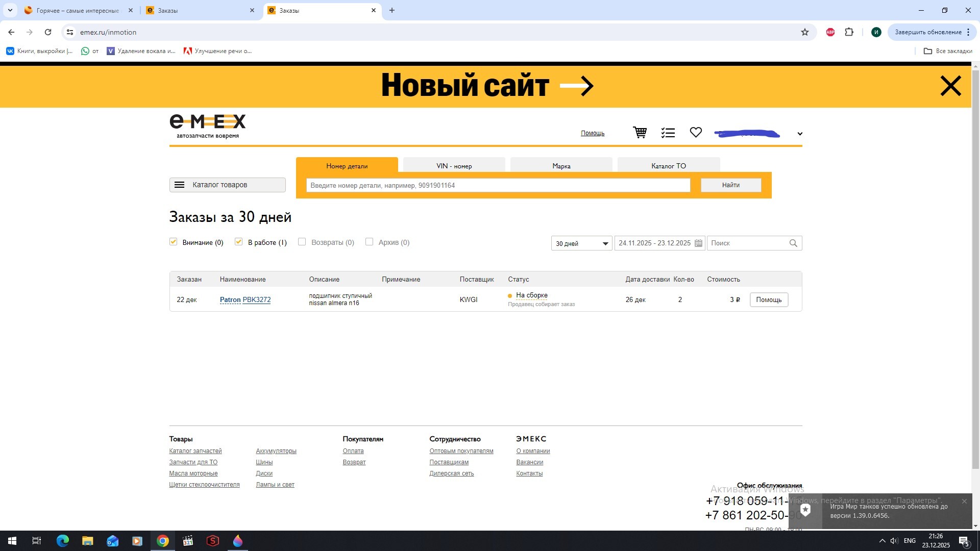The image size is (980, 551).
Task: Close the yellow 'Новый сайт' banner
Action: click(950, 86)
